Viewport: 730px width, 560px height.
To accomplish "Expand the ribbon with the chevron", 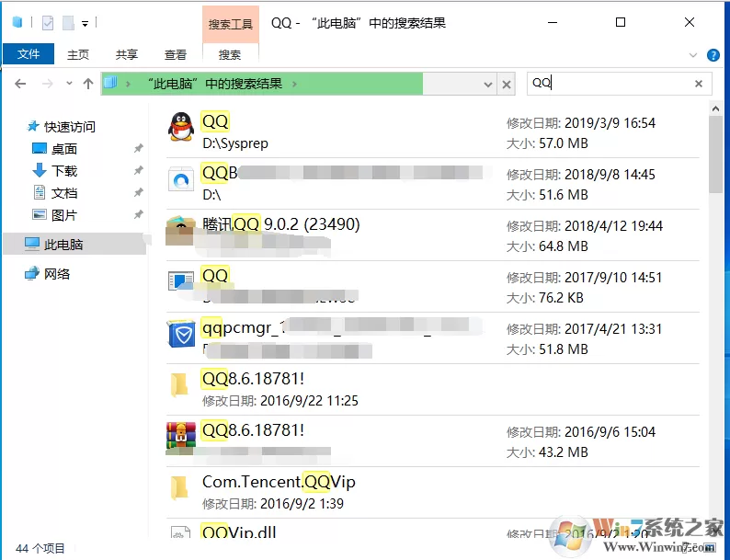I will 692,55.
